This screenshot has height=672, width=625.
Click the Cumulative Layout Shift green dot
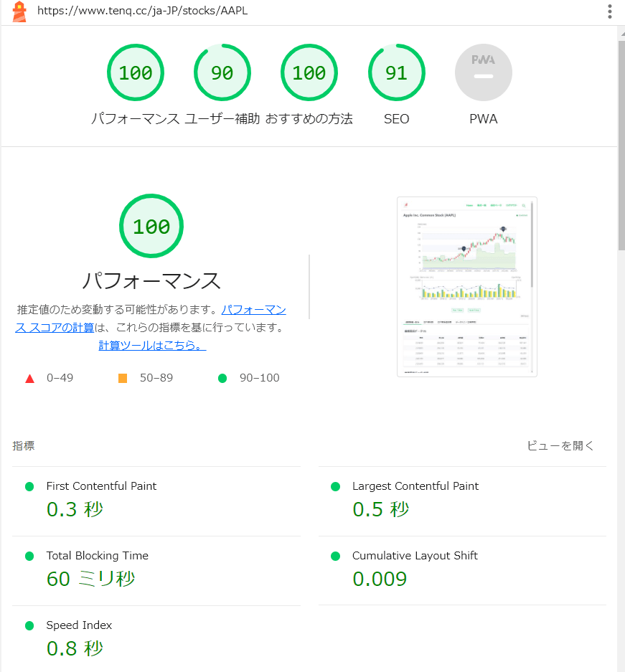pyautogui.click(x=336, y=556)
